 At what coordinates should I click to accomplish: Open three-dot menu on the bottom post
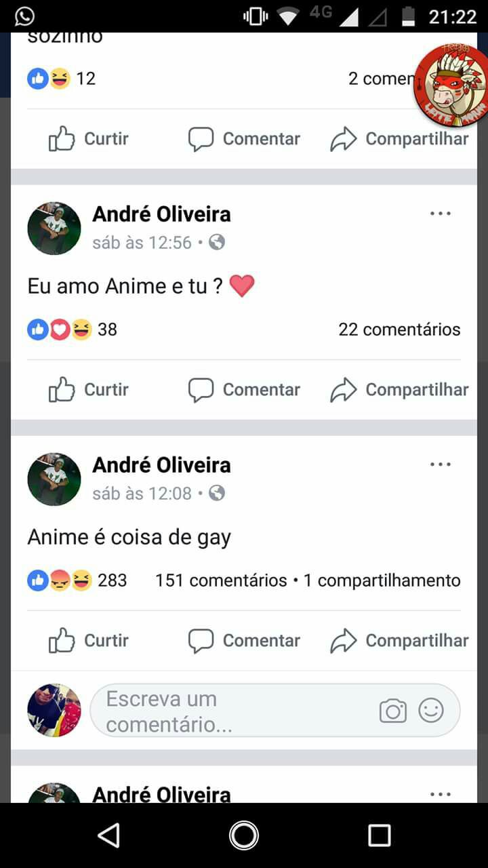click(441, 794)
